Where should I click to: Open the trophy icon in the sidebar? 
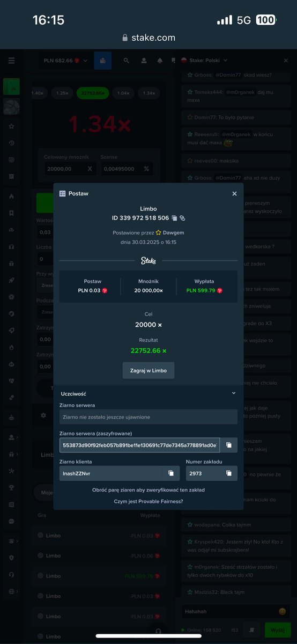[x=11, y=487]
